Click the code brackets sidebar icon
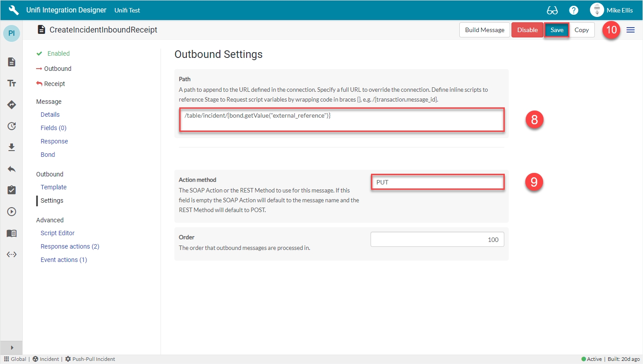Viewport: 643px width, 364px height. coord(12,254)
